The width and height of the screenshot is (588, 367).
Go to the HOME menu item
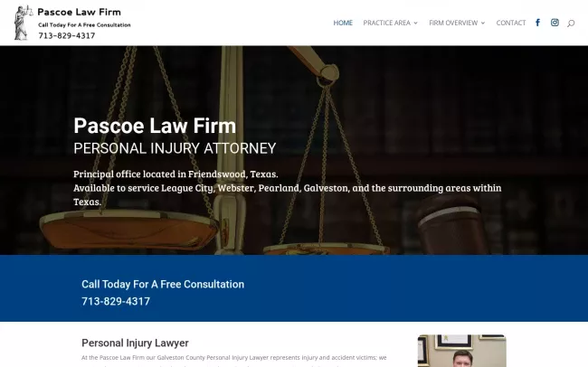click(x=343, y=23)
